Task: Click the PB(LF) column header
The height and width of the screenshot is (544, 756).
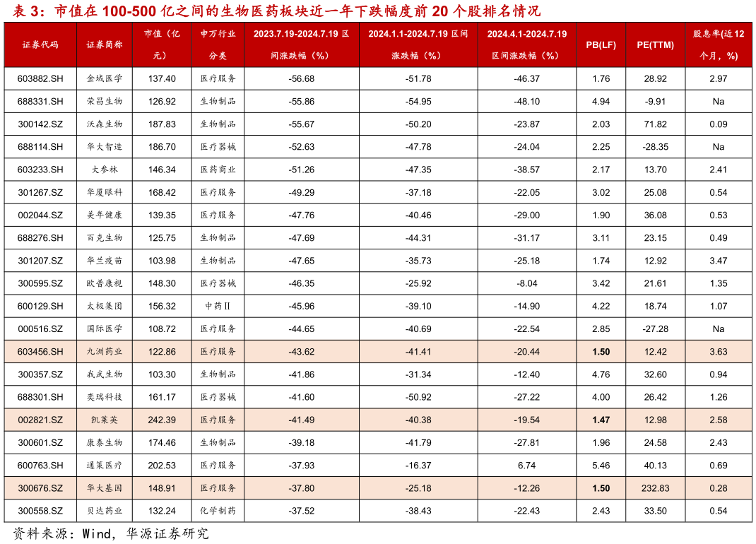Action: point(601,45)
